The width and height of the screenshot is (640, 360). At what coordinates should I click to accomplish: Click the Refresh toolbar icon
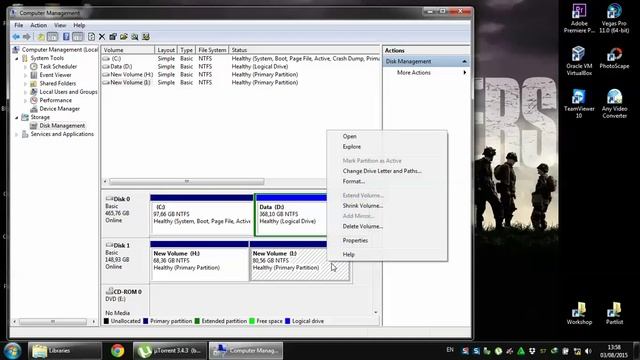tap(91, 37)
